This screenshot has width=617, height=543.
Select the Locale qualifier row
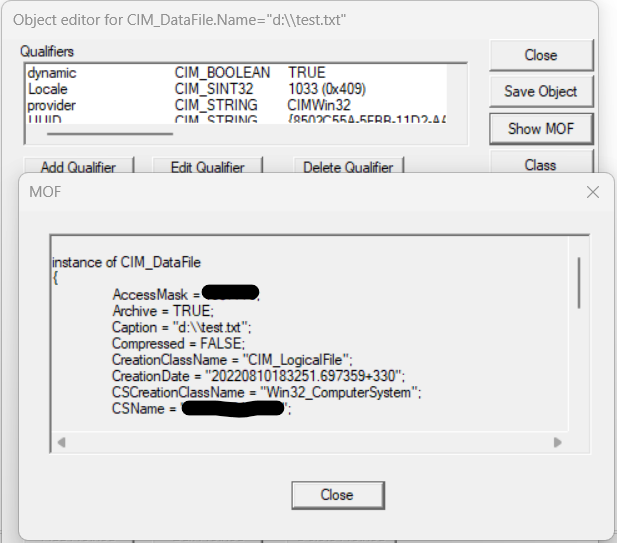coord(48,89)
